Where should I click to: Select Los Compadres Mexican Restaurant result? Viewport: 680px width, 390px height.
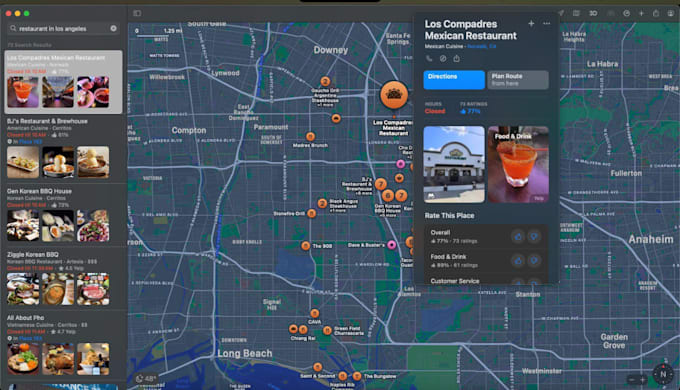(x=63, y=82)
